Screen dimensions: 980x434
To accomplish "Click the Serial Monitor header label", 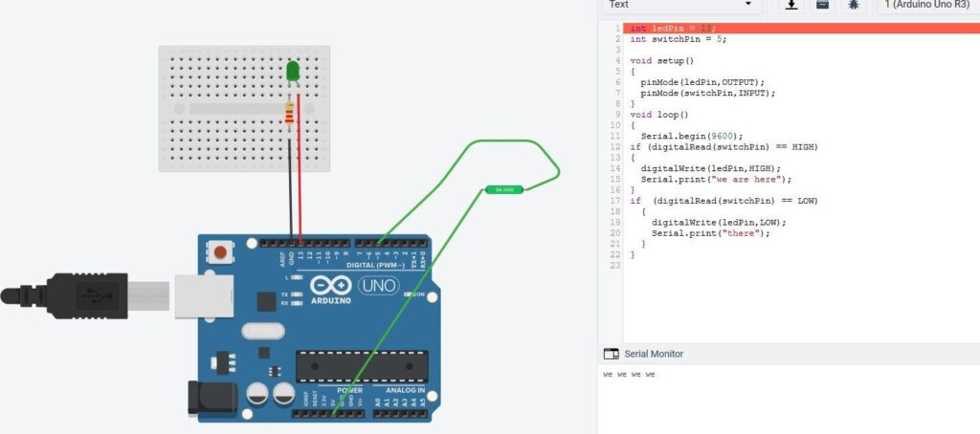I will (x=654, y=354).
